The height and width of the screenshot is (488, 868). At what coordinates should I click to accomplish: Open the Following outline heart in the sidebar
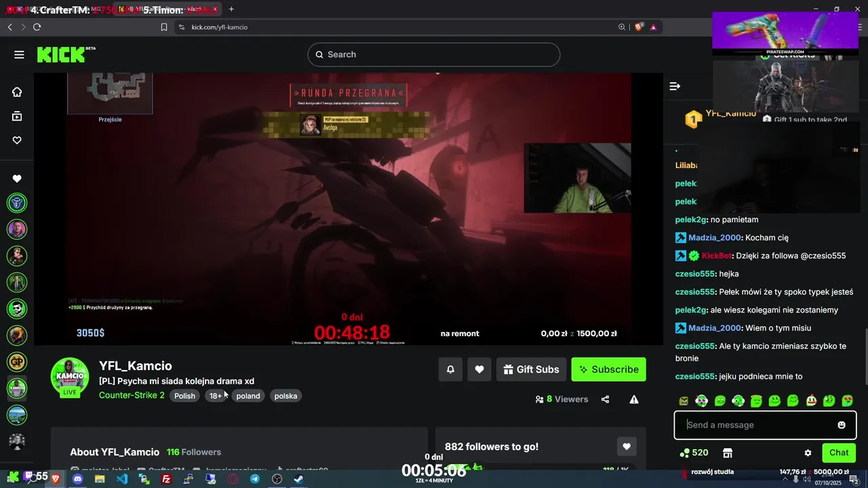pyautogui.click(x=17, y=140)
